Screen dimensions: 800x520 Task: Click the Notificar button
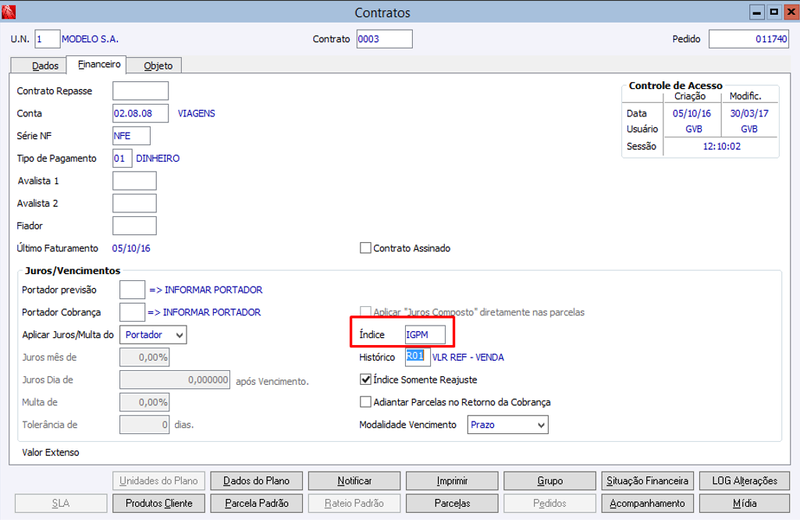[x=355, y=481]
